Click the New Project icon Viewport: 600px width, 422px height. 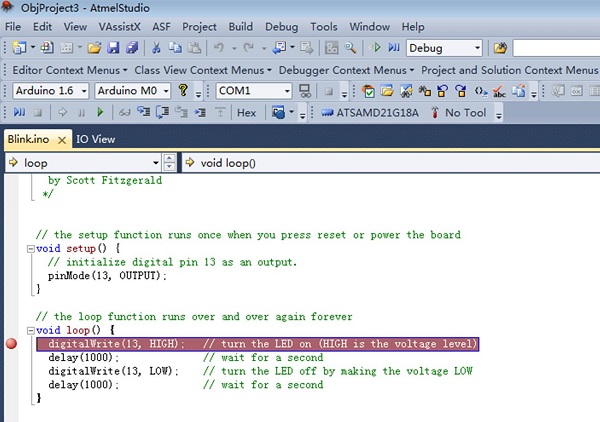coord(19,47)
